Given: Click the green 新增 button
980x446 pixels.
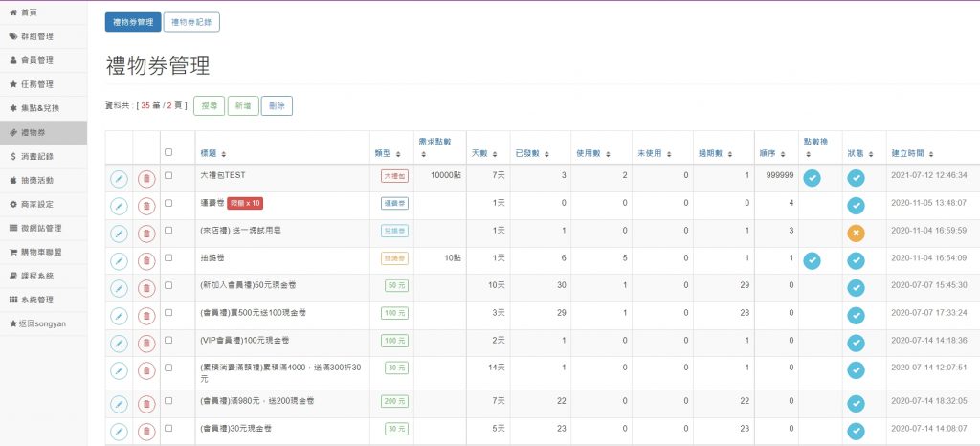Looking at the screenshot, I should (242, 106).
